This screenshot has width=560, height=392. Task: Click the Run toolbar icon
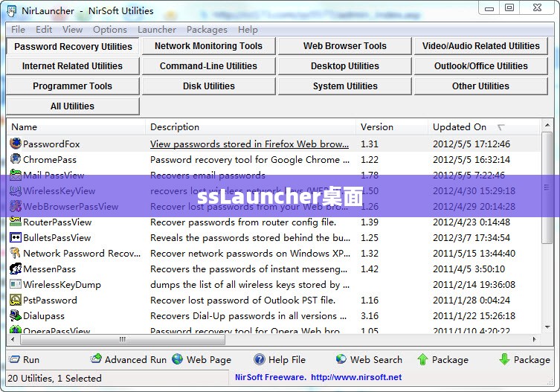[x=14, y=359]
